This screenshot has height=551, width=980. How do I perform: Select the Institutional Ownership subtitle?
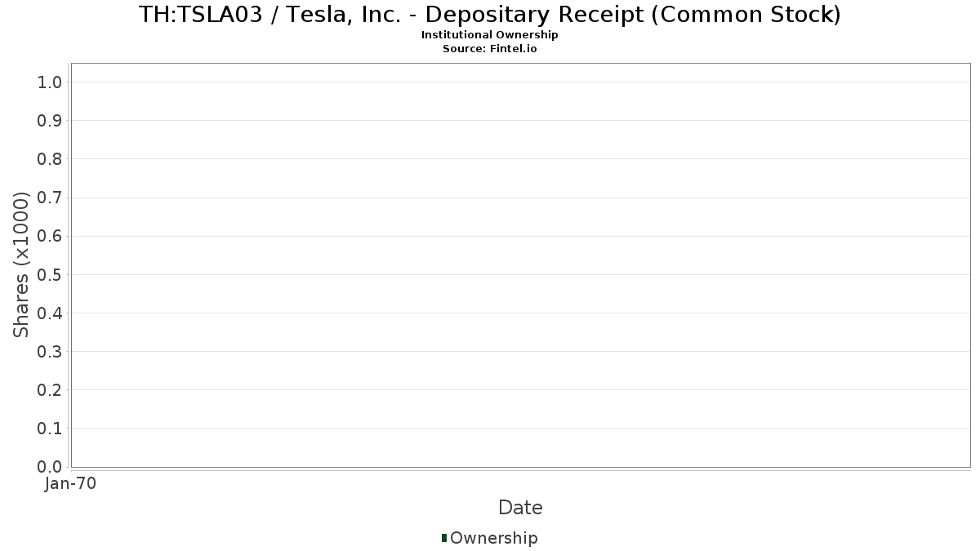click(x=490, y=35)
